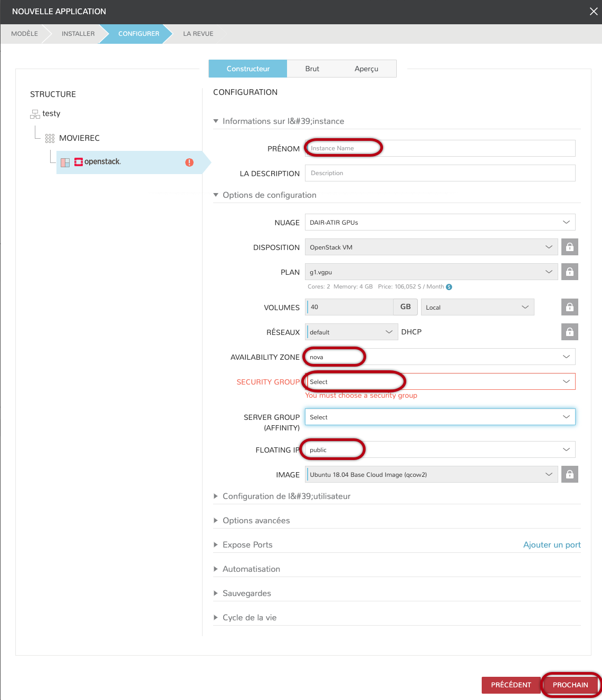
Task: Select the MOVIEREC tree node
Action: (79, 138)
